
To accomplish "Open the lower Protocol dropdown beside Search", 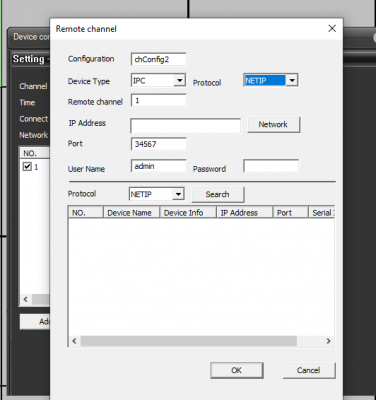I will (x=178, y=194).
